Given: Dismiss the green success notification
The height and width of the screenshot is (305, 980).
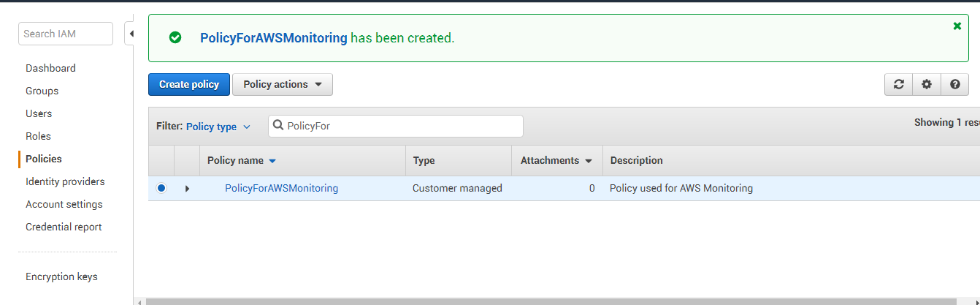Looking at the screenshot, I should 957,26.
